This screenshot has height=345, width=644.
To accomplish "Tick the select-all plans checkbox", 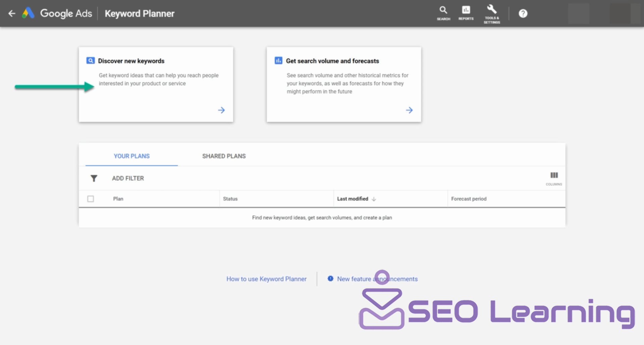I will pyautogui.click(x=91, y=199).
